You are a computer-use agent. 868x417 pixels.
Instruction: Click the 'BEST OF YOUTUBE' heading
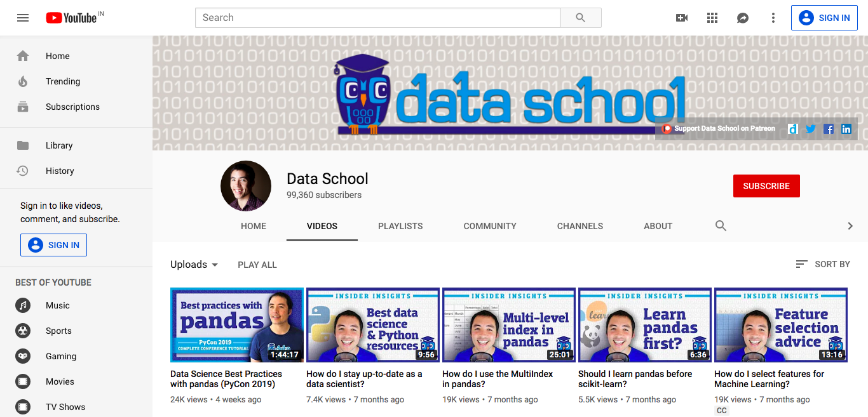tap(53, 282)
